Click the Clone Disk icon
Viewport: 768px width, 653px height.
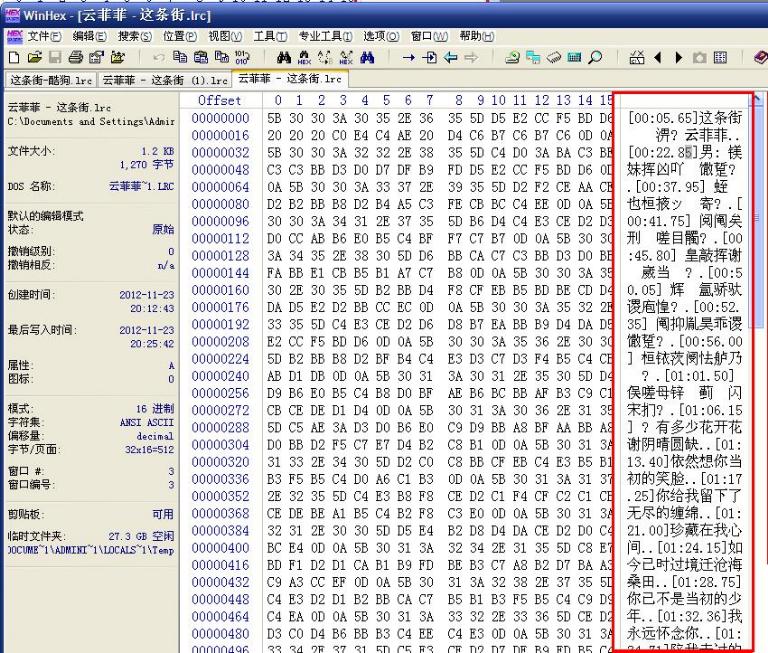coord(533,58)
